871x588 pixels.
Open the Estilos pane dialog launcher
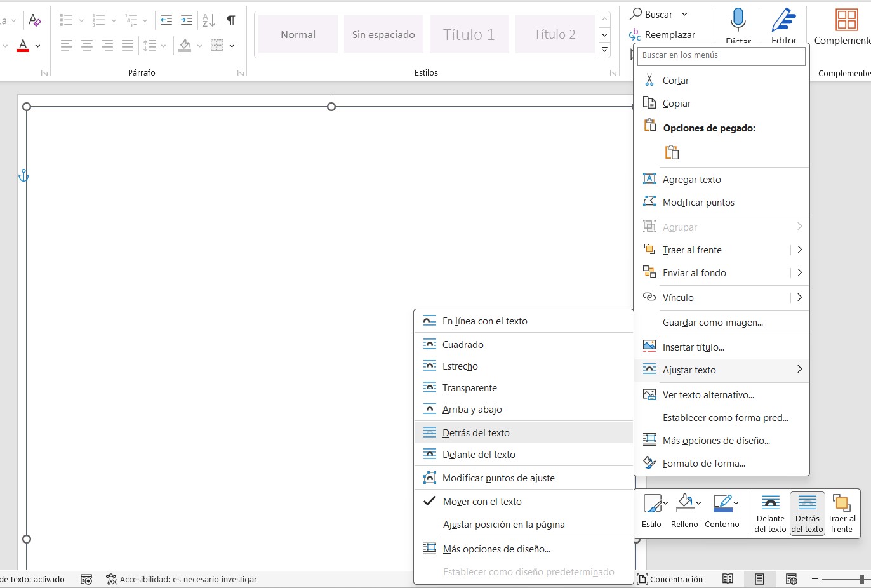(613, 73)
